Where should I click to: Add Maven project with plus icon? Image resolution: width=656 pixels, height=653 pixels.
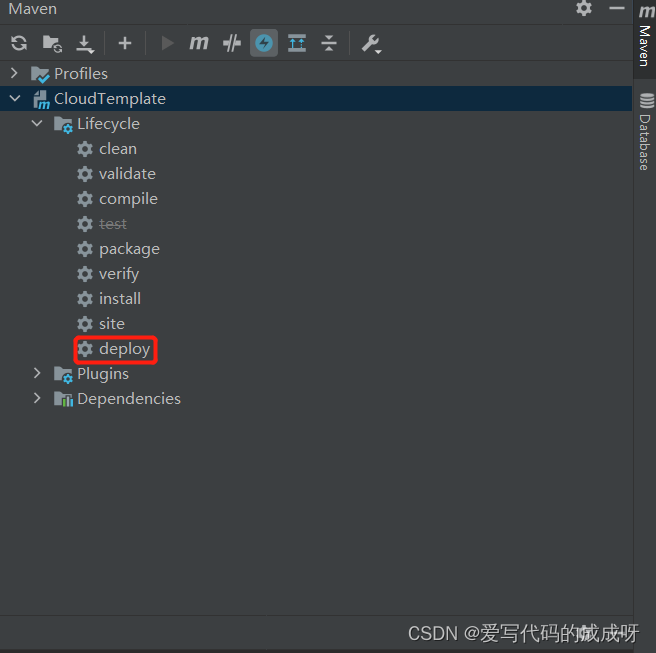pyautogui.click(x=125, y=43)
